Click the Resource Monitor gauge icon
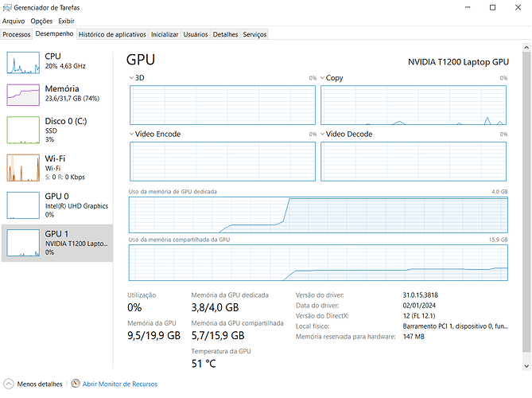 (x=76, y=384)
